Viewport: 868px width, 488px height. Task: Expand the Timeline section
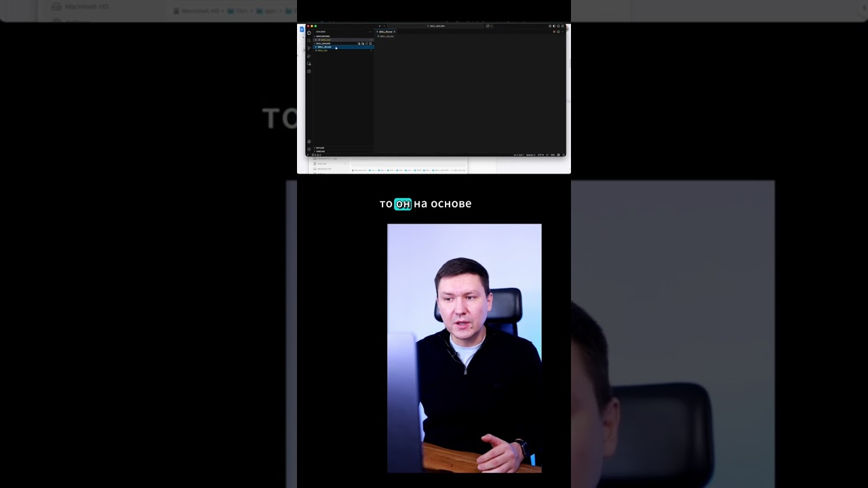(342, 151)
